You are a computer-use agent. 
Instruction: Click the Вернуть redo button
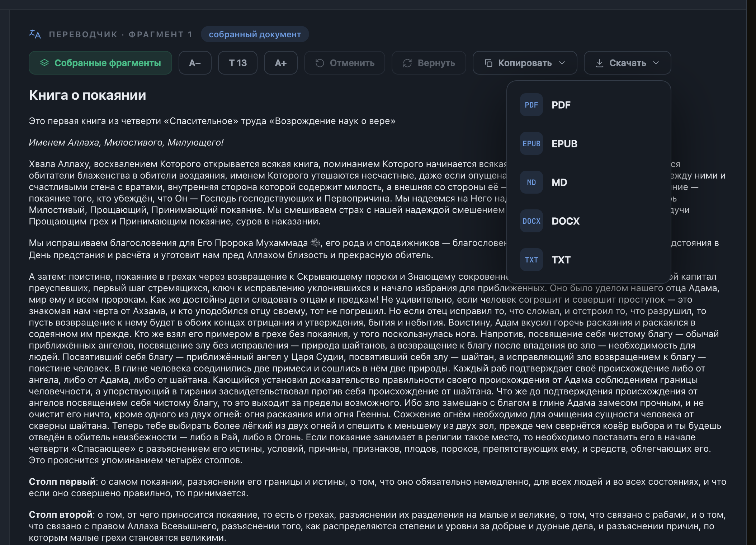click(x=429, y=63)
